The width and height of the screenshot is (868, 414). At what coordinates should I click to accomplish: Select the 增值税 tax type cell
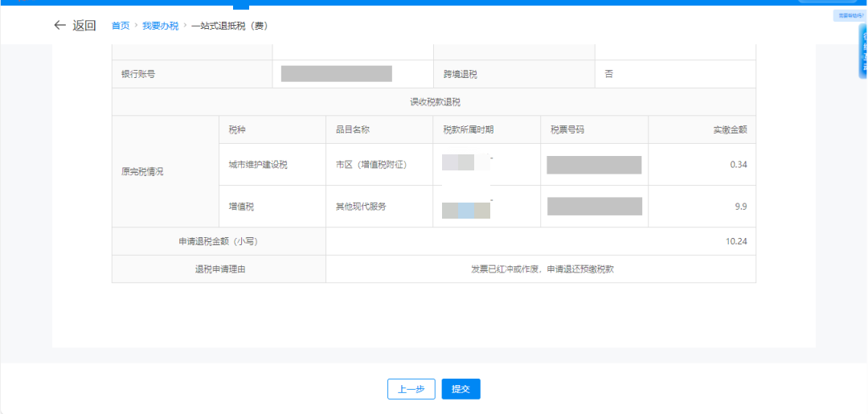click(x=272, y=207)
